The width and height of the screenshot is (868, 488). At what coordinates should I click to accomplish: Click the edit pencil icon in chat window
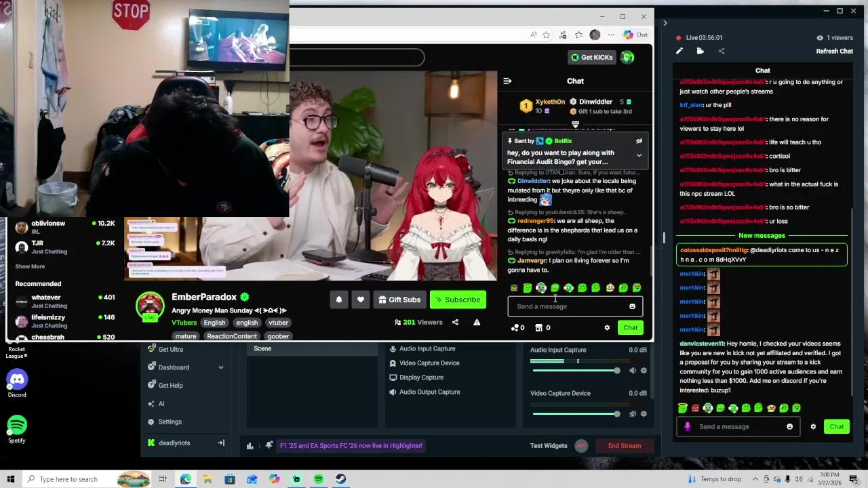(x=679, y=51)
